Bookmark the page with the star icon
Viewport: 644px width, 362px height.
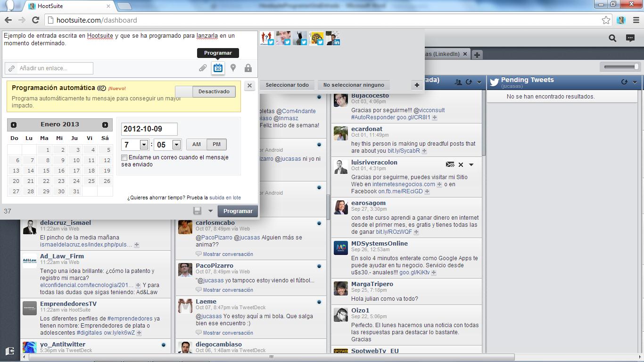click(x=606, y=20)
